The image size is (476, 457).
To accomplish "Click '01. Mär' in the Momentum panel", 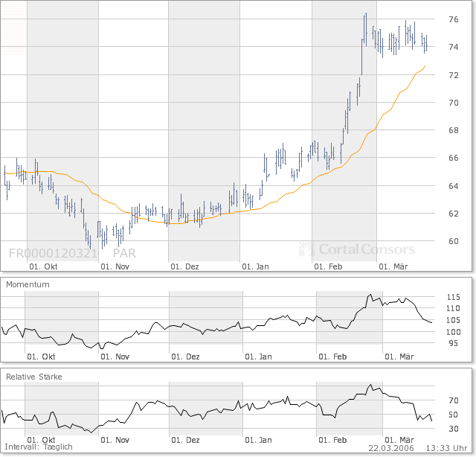I will (399, 357).
